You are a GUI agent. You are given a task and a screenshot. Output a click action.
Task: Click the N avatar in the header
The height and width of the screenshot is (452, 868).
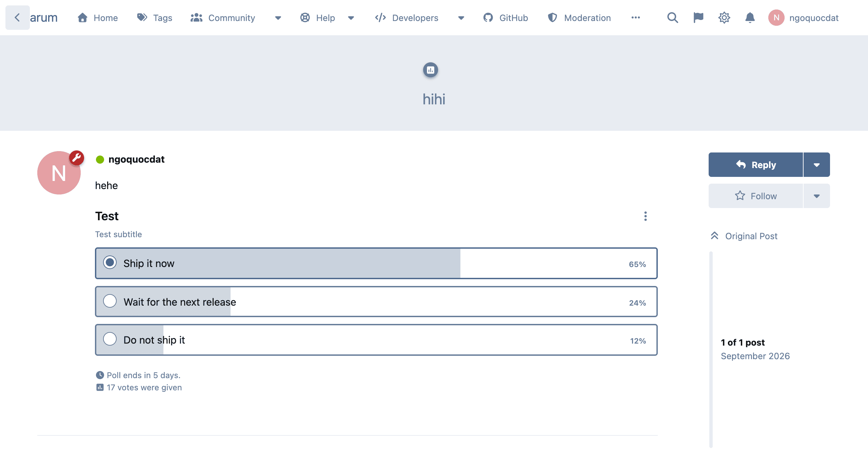[x=776, y=18]
